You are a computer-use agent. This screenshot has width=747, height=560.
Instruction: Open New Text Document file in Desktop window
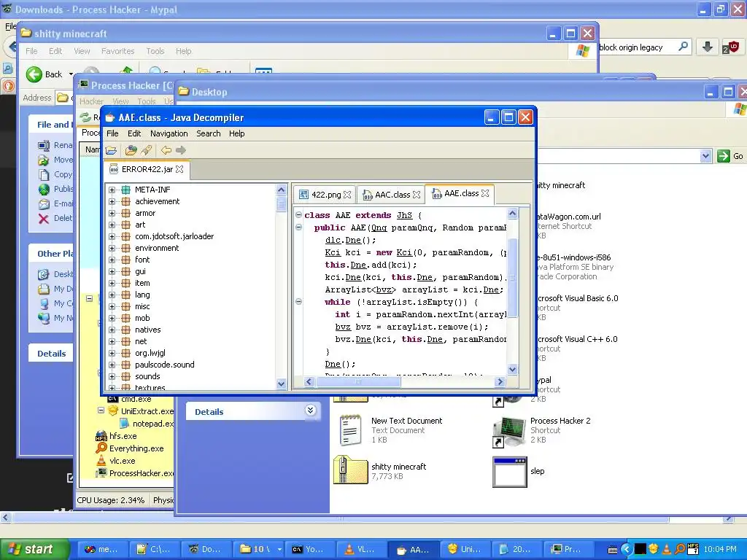pos(350,430)
